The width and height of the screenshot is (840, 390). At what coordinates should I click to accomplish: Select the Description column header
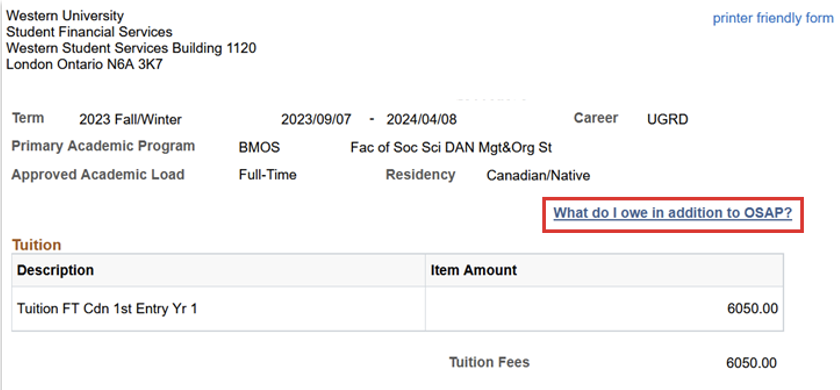pyautogui.click(x=219, y=270)
